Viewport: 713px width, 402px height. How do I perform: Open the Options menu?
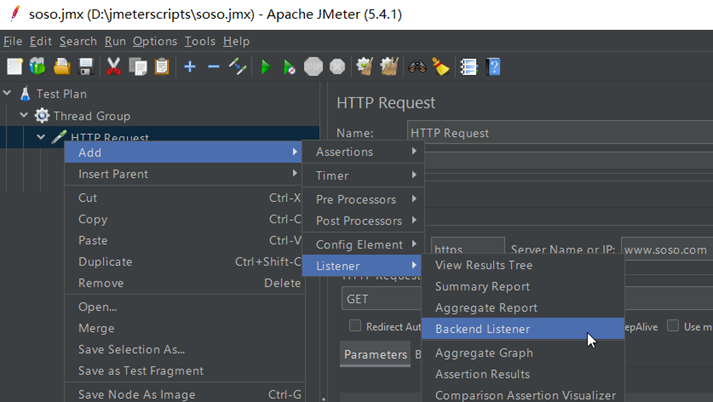155,41
